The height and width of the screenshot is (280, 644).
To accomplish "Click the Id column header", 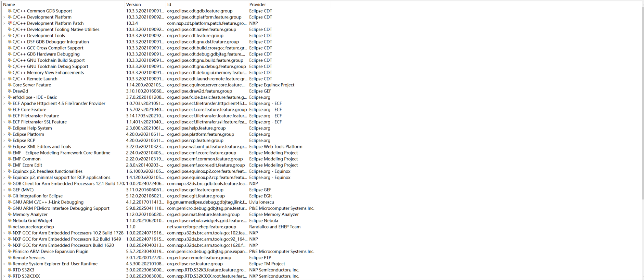I will click(207, 4).
